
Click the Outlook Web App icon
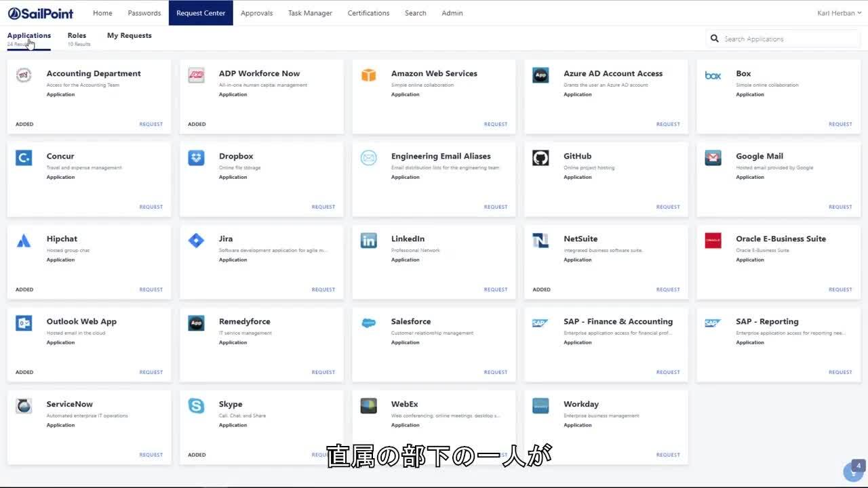[x=24, y=323]
